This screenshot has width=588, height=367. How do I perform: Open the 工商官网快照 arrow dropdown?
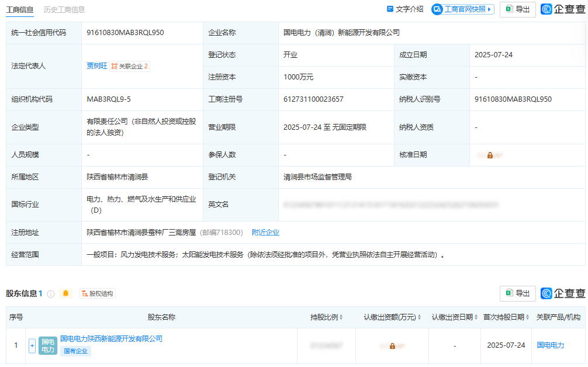489,9
